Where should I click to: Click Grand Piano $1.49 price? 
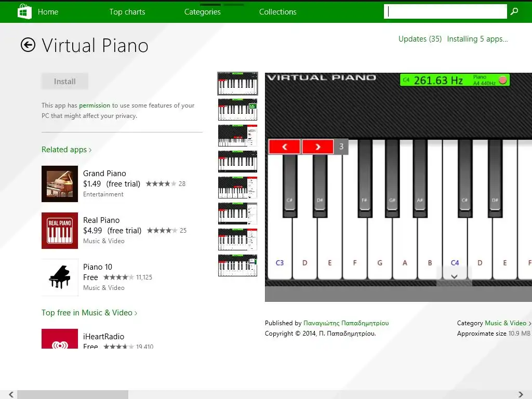coord(92,184)
